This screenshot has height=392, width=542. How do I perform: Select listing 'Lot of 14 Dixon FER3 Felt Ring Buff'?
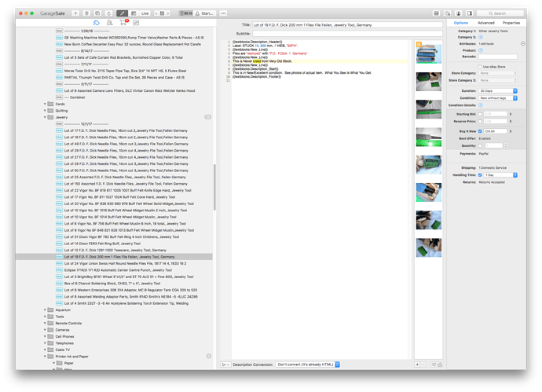(x=102, y=244)
